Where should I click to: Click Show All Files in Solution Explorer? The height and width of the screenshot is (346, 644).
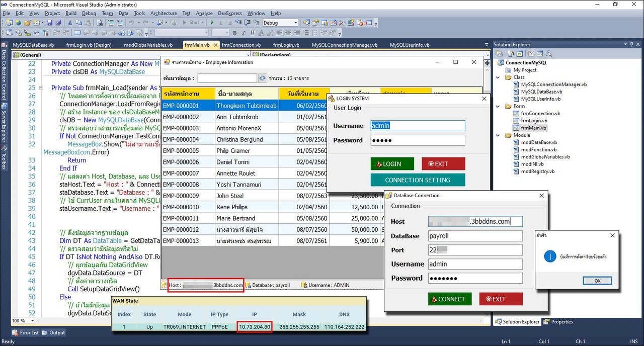[x=511, y=53]
